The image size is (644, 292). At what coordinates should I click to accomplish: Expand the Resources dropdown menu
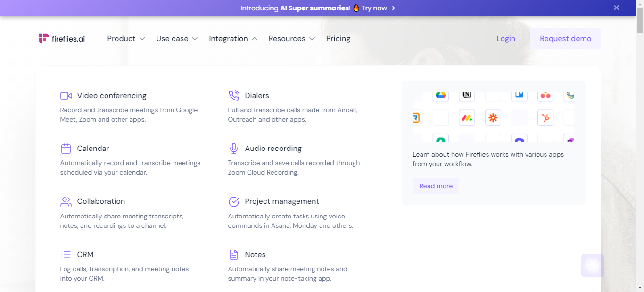point(292,39)
